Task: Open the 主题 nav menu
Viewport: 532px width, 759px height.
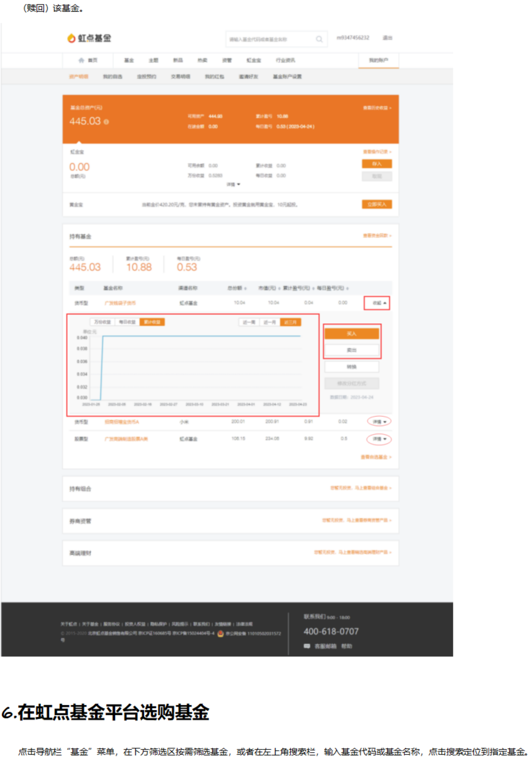Action: [154, 60]
